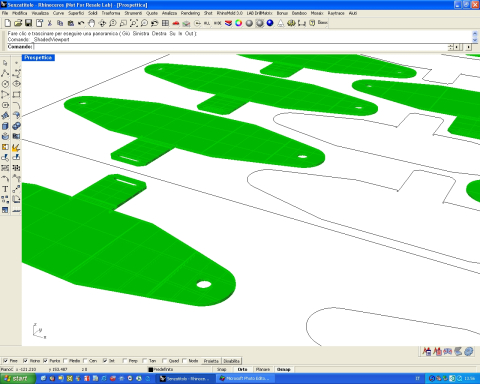The image size is (480, 384).
Task: Click the Proietta osnap button
Action: 211,361
